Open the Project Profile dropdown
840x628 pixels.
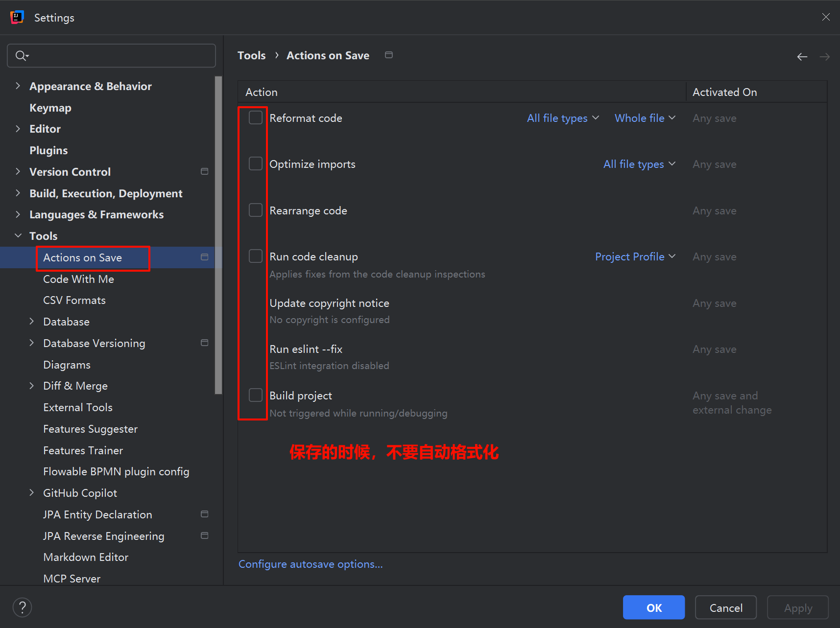point(635,256)
